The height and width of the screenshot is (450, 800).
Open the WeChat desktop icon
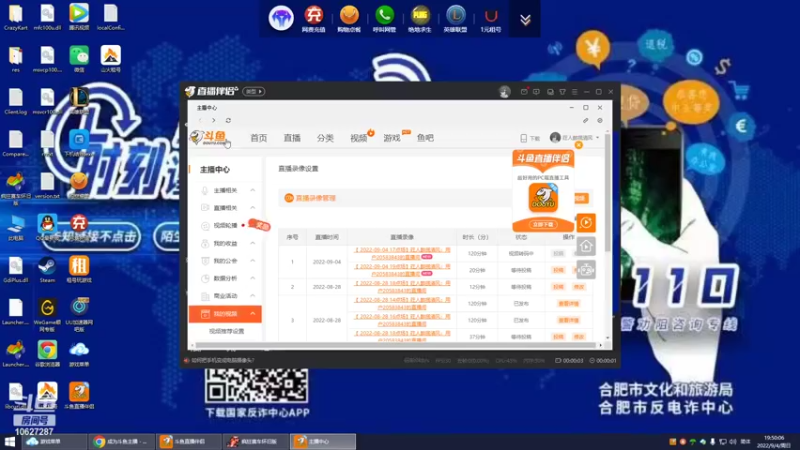79,59
